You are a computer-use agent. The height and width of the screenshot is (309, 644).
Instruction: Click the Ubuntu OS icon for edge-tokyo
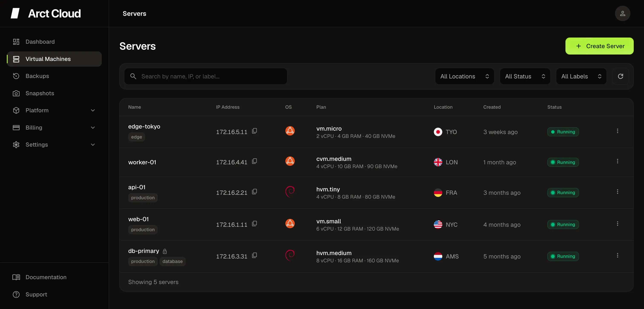[290, 131]
